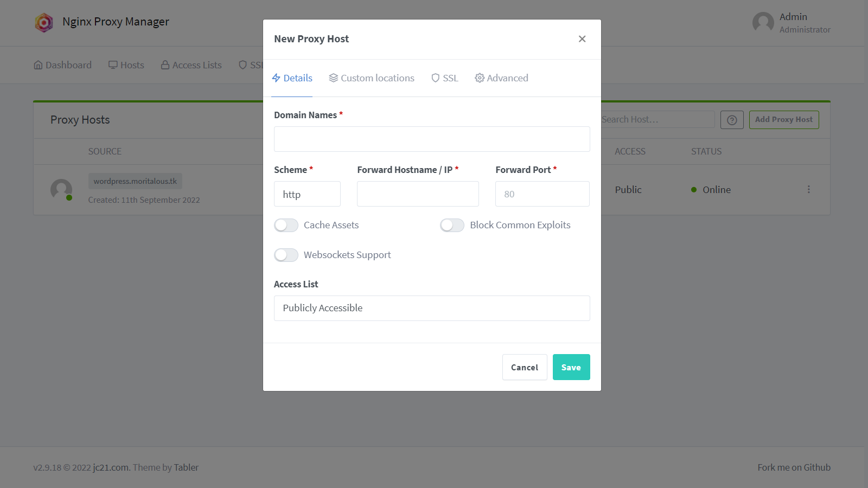Screen dimensions: 868x488
Task: Turn on Block Common Exploits
Action: (452, 225)
